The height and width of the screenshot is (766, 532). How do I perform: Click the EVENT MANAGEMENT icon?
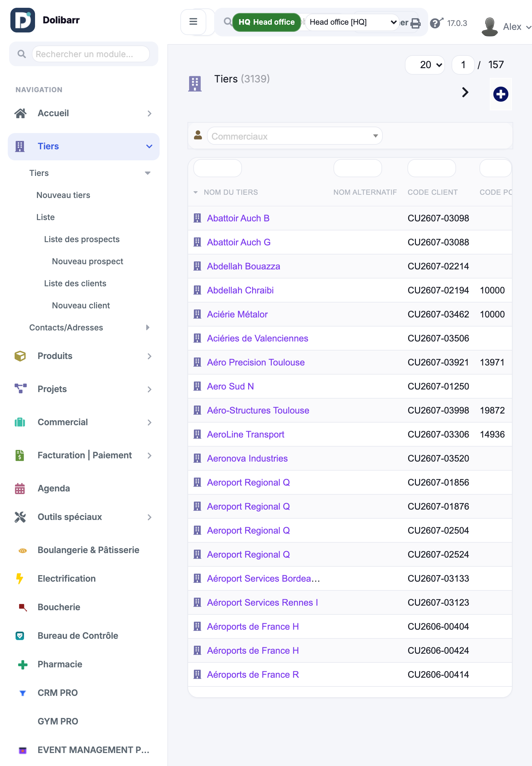(x=23, y=750)
